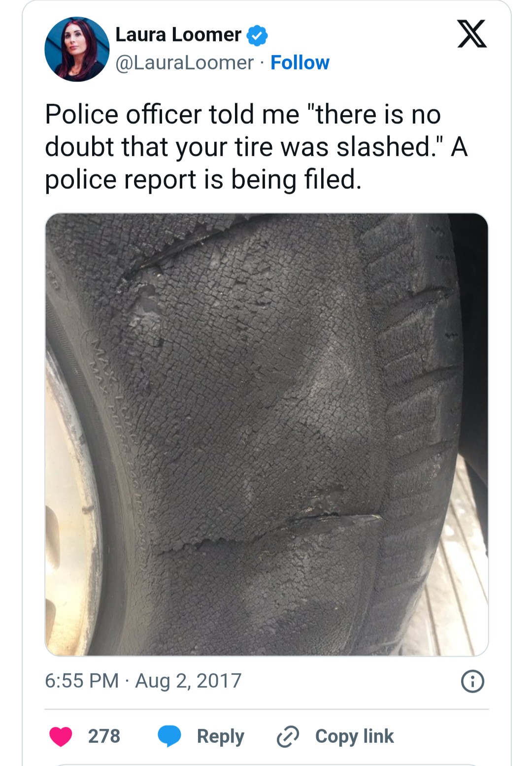Click the Laura Loomer display name
This screenshot has width=532, height=766.
coord(178,35)
